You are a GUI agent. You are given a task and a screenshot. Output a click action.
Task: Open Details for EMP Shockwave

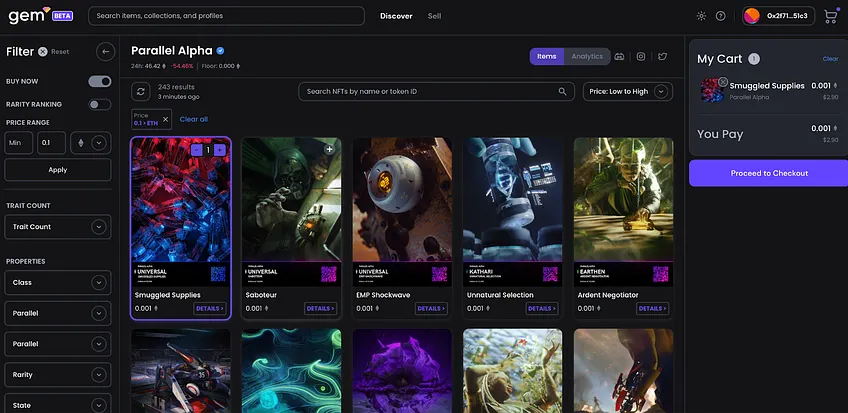click(x=431, y=309)
